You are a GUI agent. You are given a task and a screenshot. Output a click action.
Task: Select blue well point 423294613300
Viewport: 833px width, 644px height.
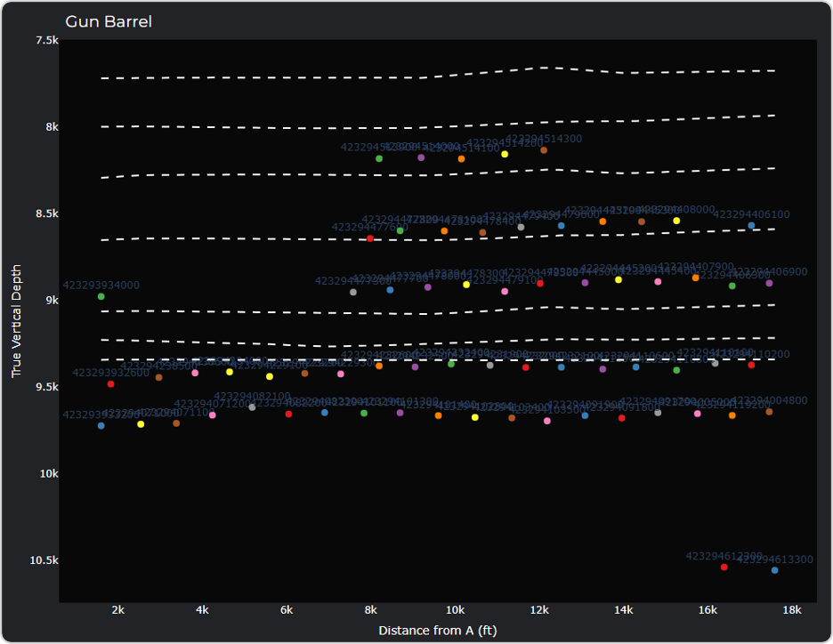(x=774, y=570)
